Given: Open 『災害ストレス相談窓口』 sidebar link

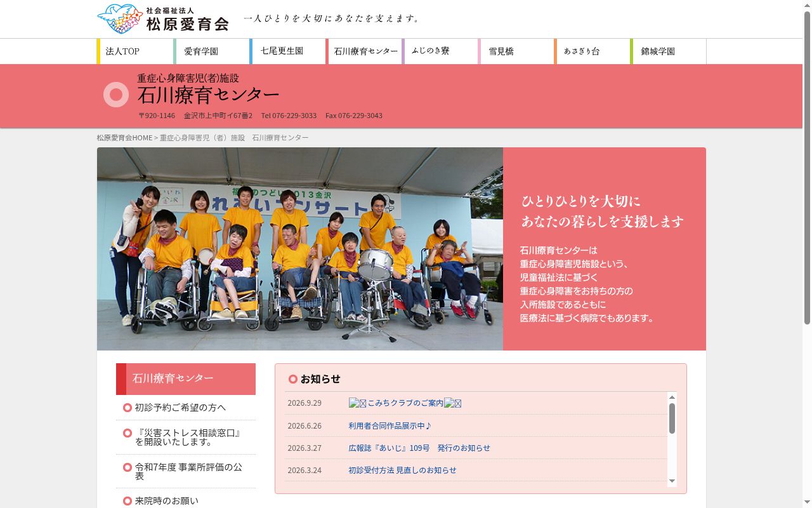Looking at the screenshot, I should (x=188, y=438).
